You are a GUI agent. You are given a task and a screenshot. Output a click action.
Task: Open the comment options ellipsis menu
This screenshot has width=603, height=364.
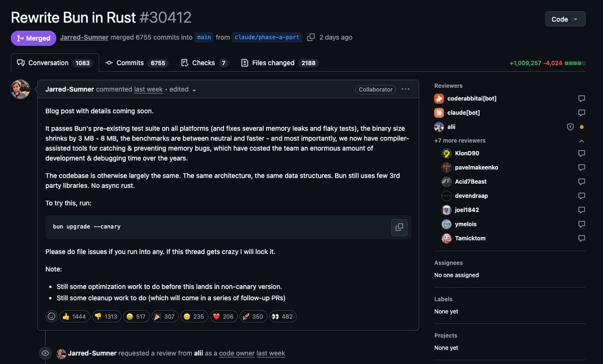(x=406, y=89)
